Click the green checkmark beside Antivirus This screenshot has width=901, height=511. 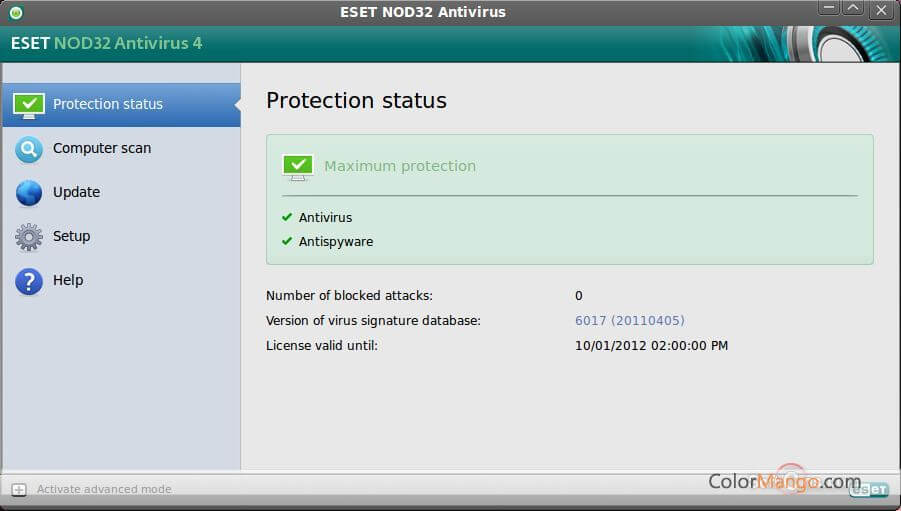287,217
